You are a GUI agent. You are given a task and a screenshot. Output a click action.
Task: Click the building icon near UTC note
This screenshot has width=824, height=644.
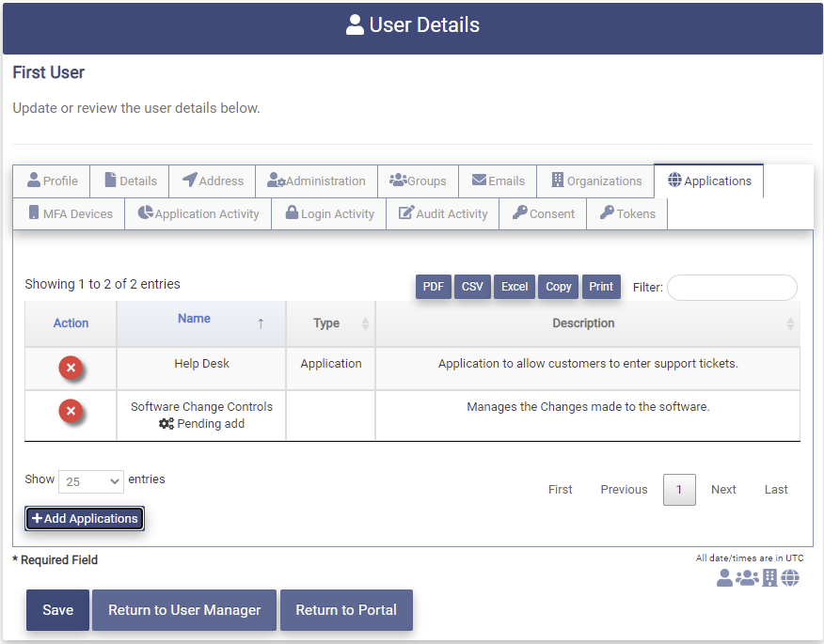click(x=769, y=578)
